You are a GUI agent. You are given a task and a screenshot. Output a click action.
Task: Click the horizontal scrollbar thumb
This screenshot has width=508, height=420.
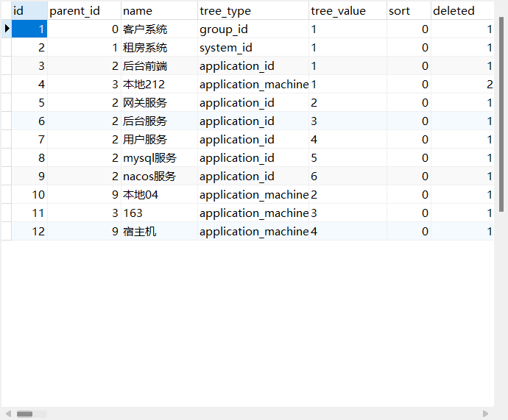24,414
